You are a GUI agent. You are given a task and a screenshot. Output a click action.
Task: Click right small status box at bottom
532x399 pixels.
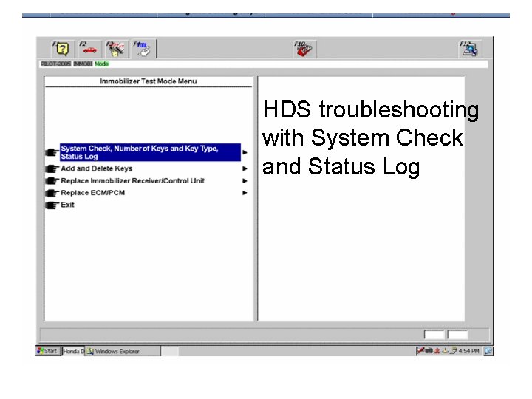click(x=457, y=335)
